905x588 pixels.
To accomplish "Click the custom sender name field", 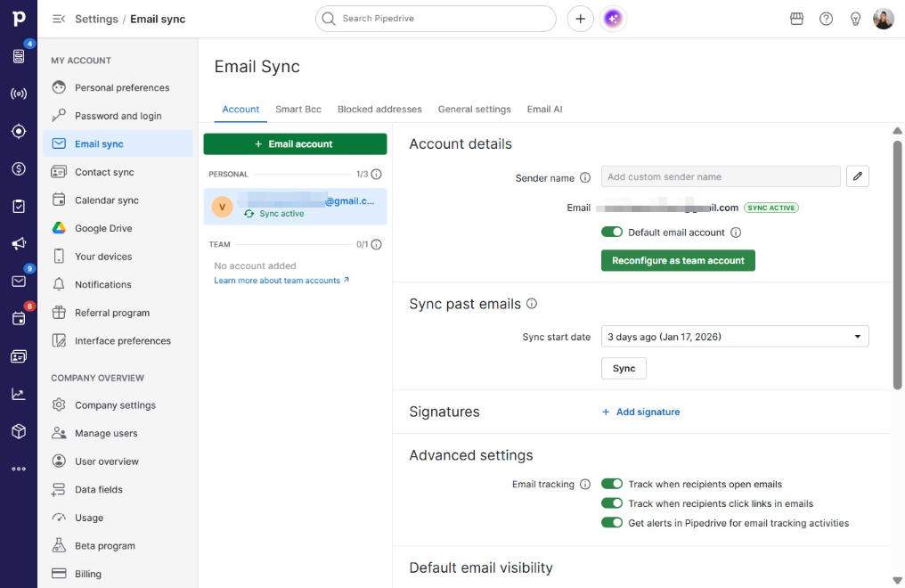I will coord(721,176).
